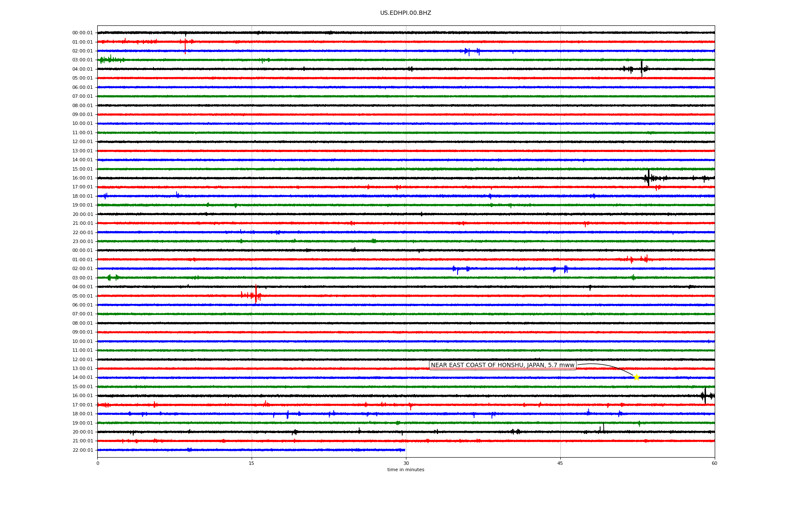Click the x-axis tick labeled 60
Viewport: 812px width, 508px height.
click(714, 463)
